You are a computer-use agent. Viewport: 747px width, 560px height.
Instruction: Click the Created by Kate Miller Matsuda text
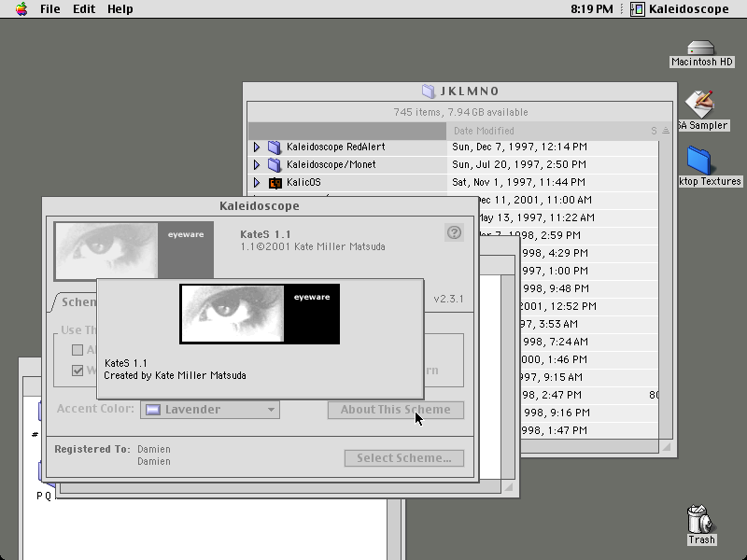coord(175,376)
